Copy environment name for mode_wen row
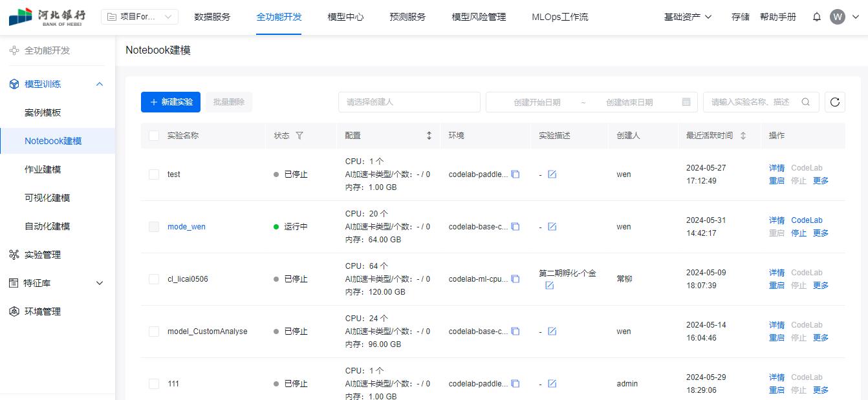 point(515,227)
